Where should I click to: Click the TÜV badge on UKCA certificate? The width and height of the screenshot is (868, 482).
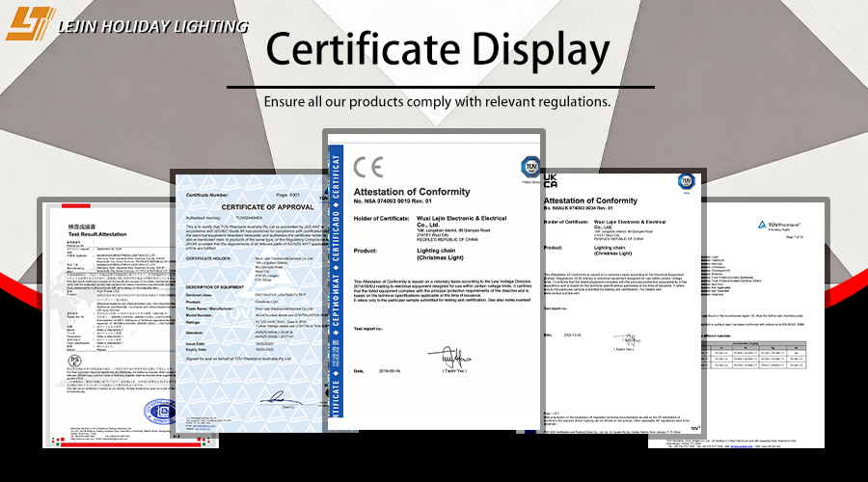pyautogui.click(x=687, y=181)
